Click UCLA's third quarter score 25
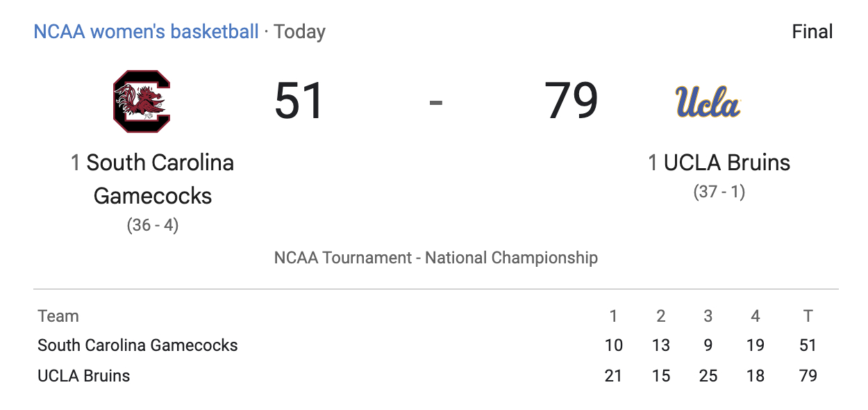Image resolution: width=868 pixels, height=410 pixels. pyautogui.click(x=708, y=376)
